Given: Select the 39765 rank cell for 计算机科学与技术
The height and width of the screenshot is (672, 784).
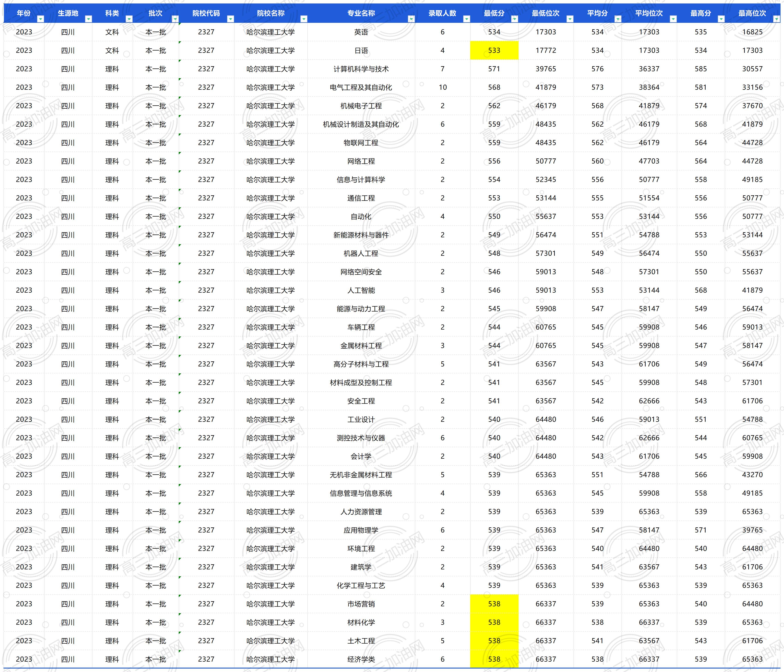Looking at the screenshot, I should (546, 69).
